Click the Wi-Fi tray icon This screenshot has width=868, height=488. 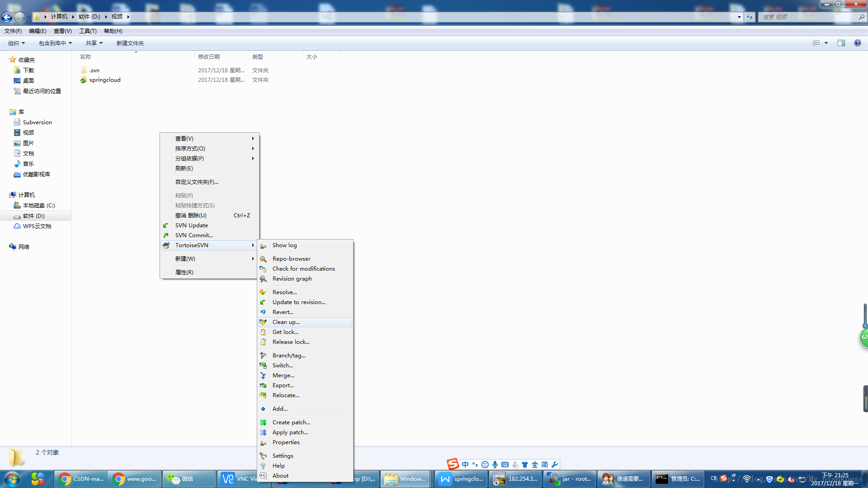pos(747,479)
